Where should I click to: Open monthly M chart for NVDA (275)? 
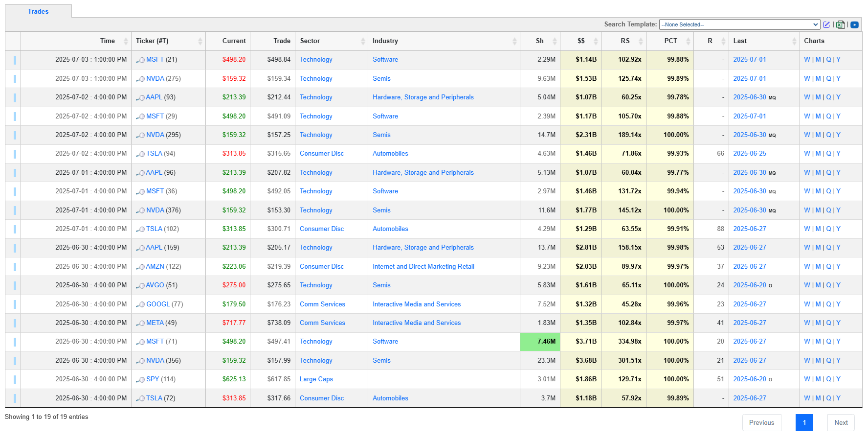(818, 79)
